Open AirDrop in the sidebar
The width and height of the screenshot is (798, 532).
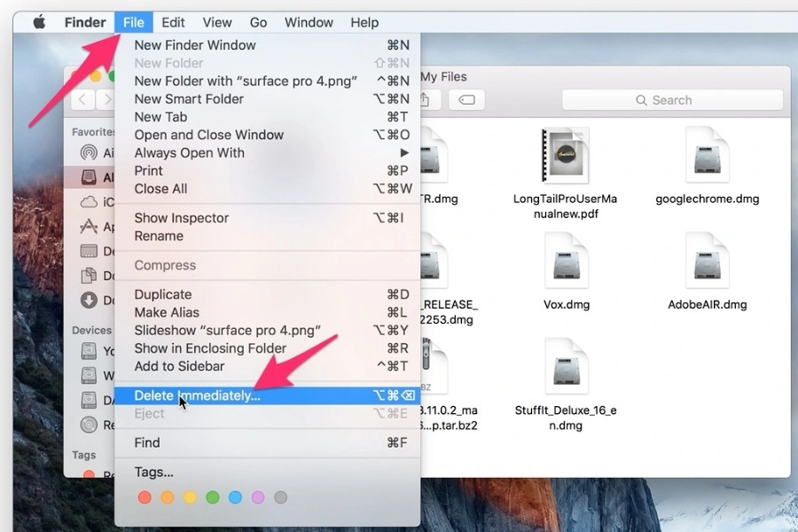[89, 153]
